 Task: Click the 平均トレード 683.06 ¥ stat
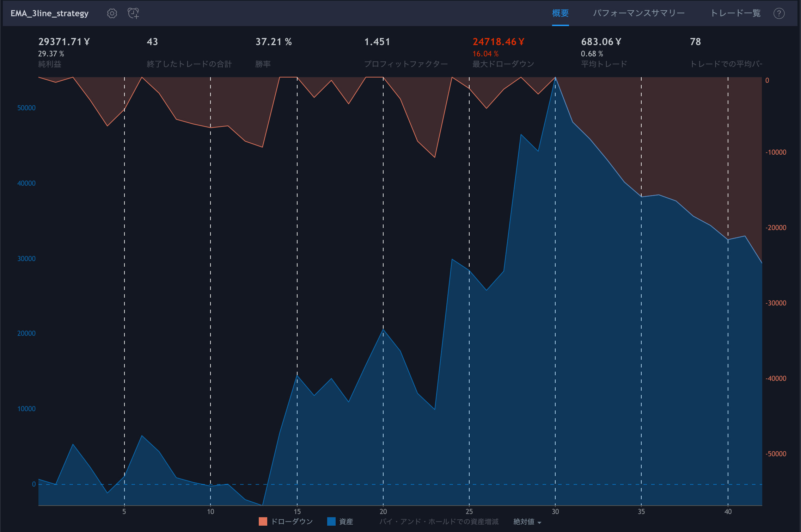[x=601, y=42]
